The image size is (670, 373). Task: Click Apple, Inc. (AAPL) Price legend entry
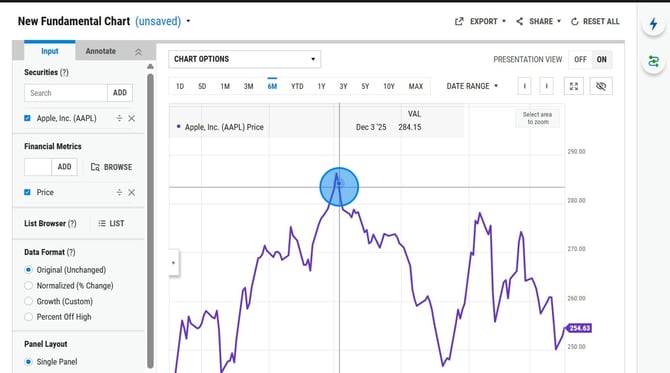click(220, 127)
